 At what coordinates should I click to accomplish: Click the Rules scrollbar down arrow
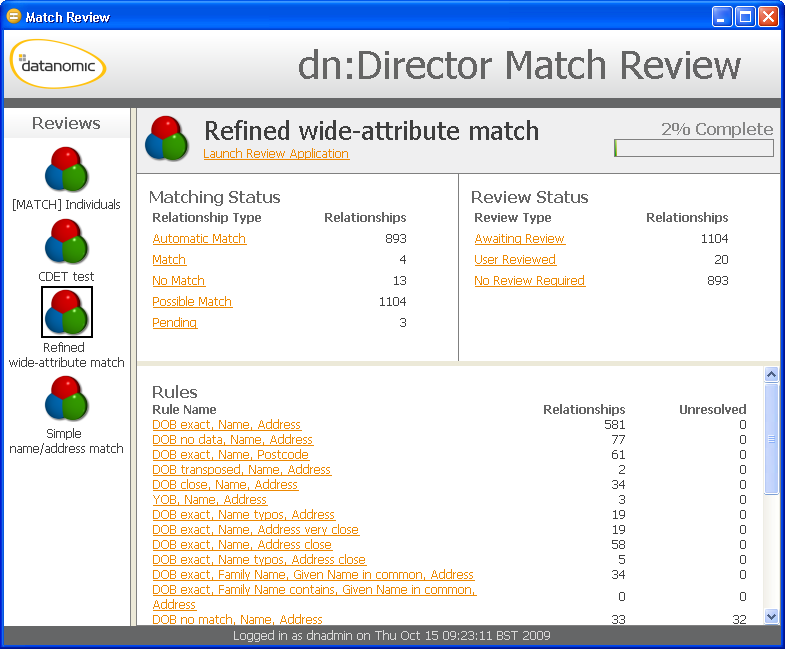pyautogui.click(x=771, y=617)
